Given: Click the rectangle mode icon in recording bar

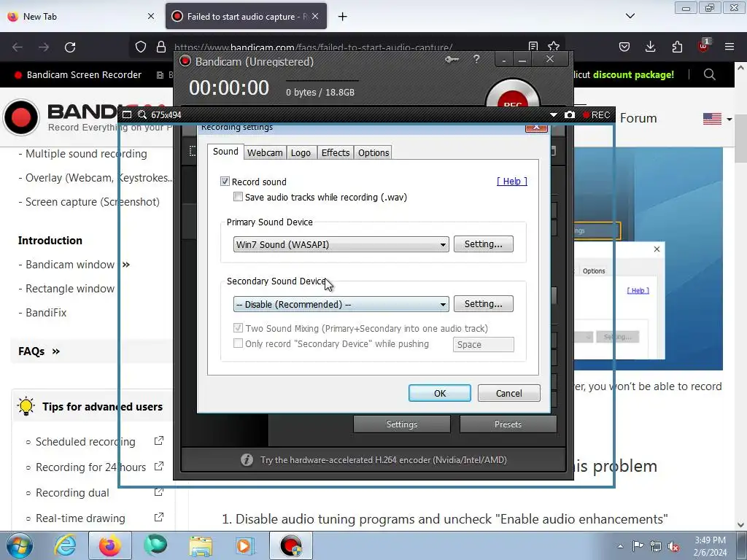Looking at the screenshot, I should pos(126,114).
